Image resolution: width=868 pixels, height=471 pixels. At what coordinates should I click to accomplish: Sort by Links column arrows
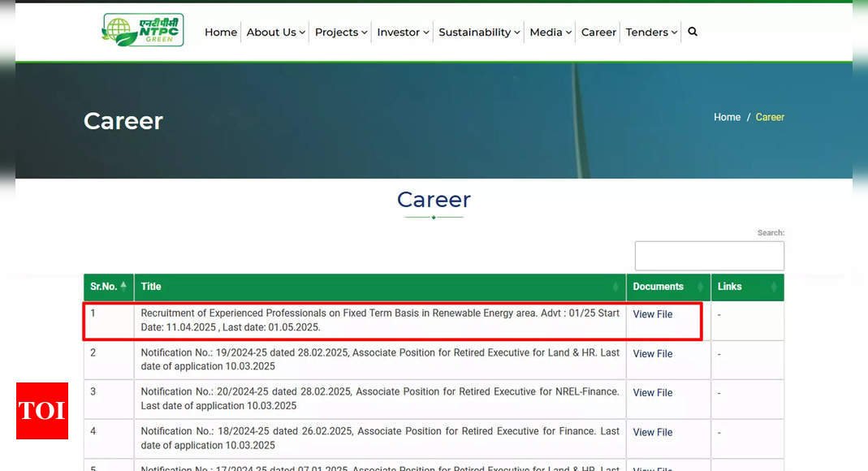773,287
